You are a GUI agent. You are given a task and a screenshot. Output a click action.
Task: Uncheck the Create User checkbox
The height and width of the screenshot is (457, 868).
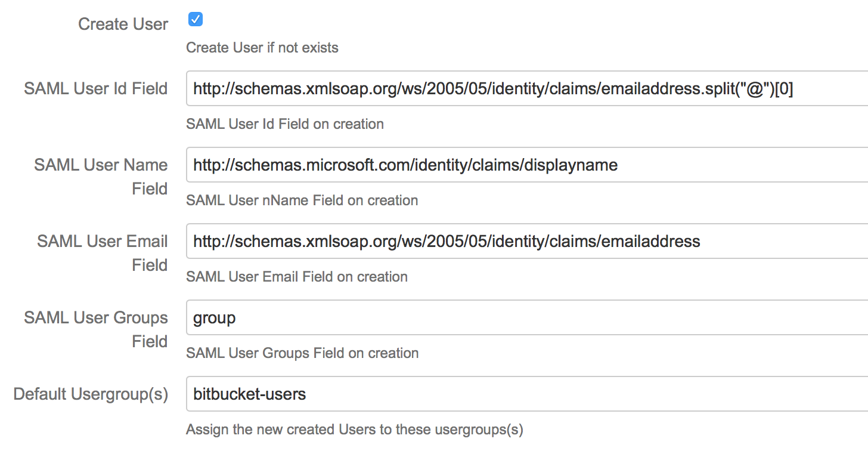pos(196,20)
